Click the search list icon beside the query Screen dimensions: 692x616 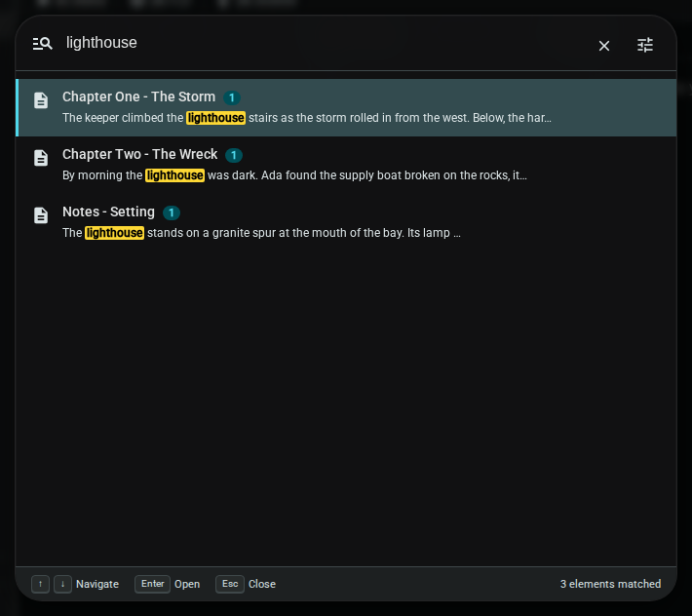click(42, 44)
